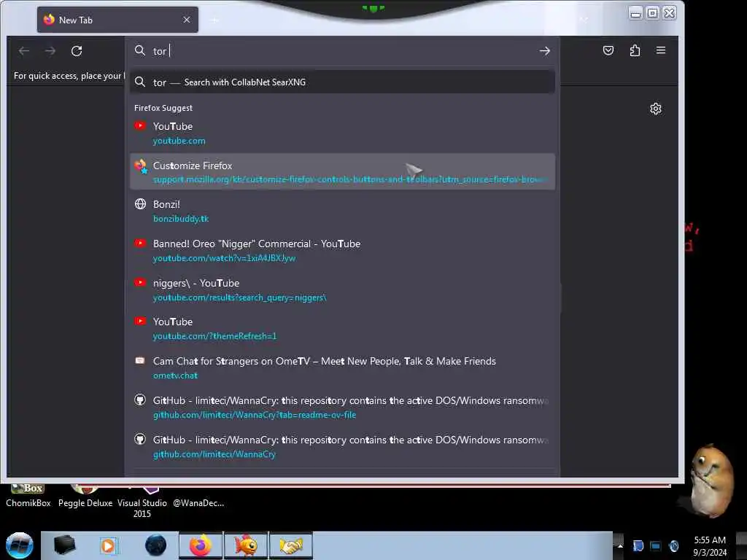Open the Pocket save icon
Screen dimensions: 747x560
coord(608,50)
